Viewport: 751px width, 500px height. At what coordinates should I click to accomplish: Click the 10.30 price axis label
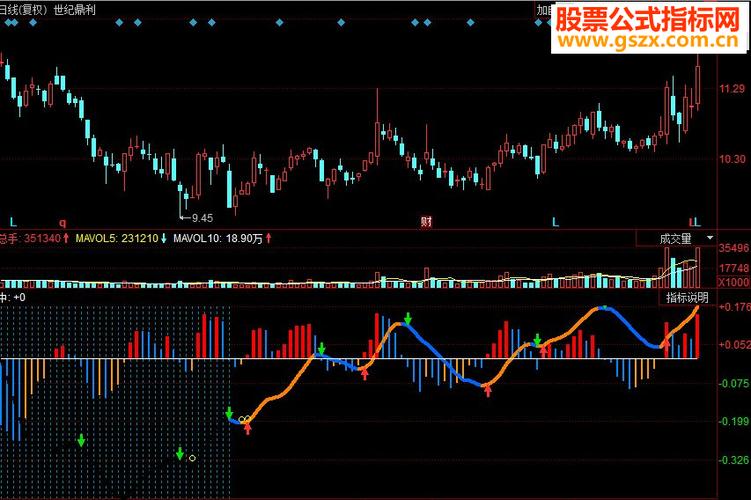click(x=733, y=159)
